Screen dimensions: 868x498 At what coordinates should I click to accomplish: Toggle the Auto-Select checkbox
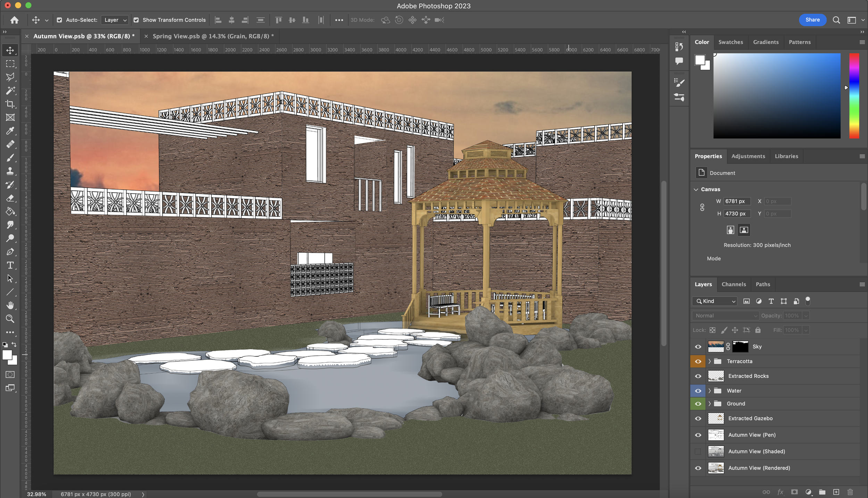pos(59,20)
